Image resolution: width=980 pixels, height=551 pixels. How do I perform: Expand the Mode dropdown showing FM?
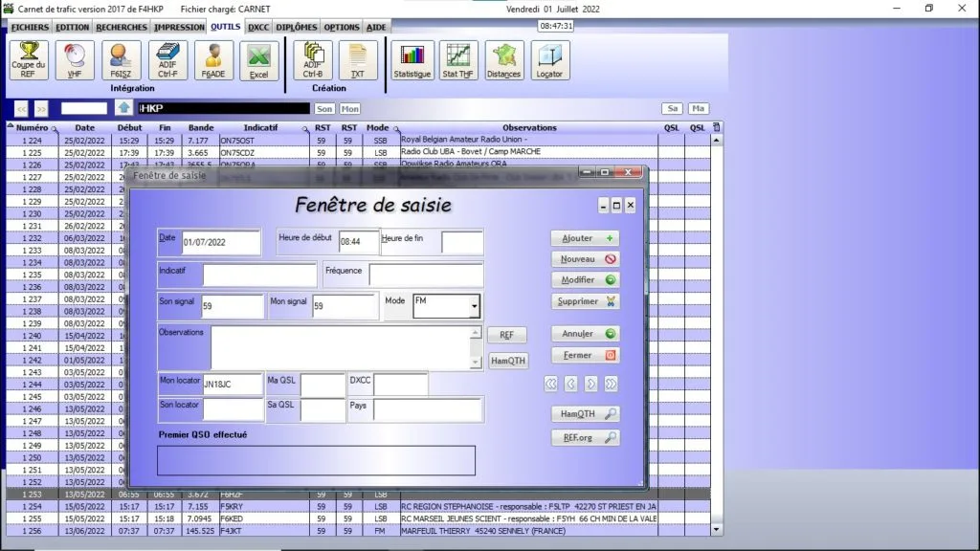point(474,307)
